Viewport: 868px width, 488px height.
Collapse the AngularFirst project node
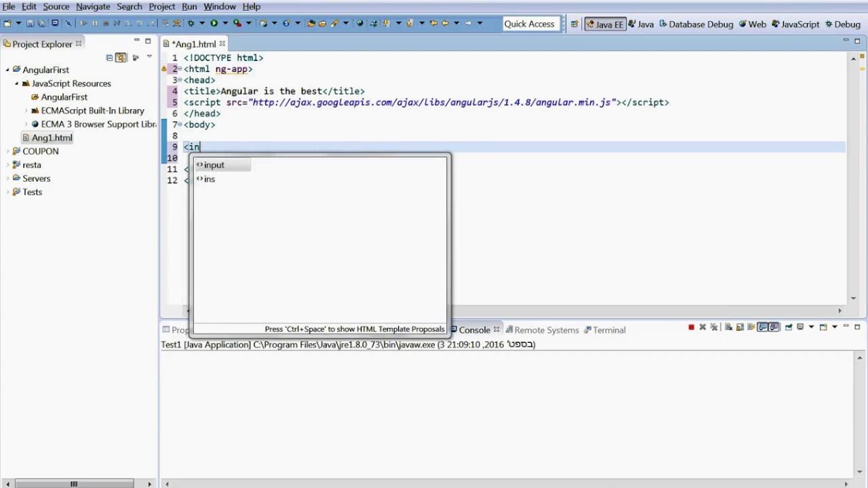click(x=8, y=70)
